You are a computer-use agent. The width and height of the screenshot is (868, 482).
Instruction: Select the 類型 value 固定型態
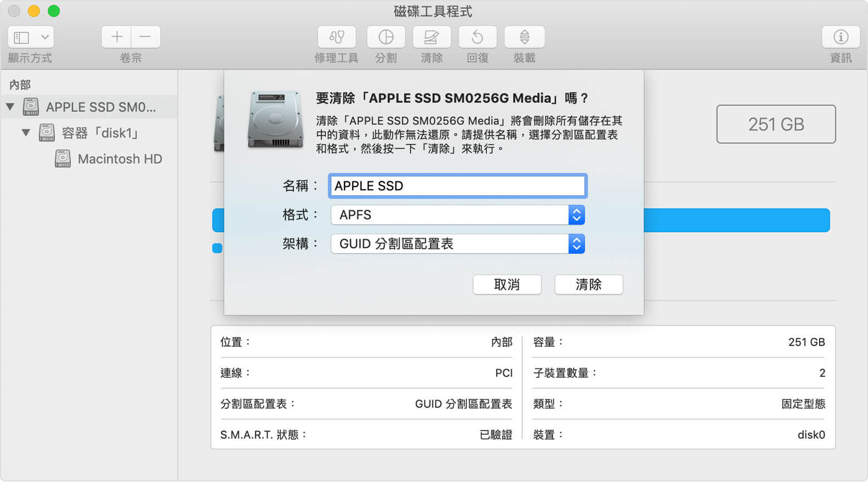click(803, 404)
